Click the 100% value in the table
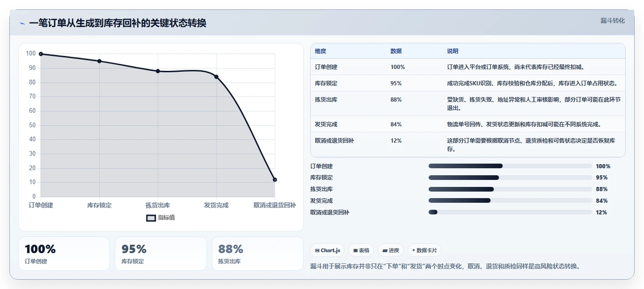 (x=398, y=67)
